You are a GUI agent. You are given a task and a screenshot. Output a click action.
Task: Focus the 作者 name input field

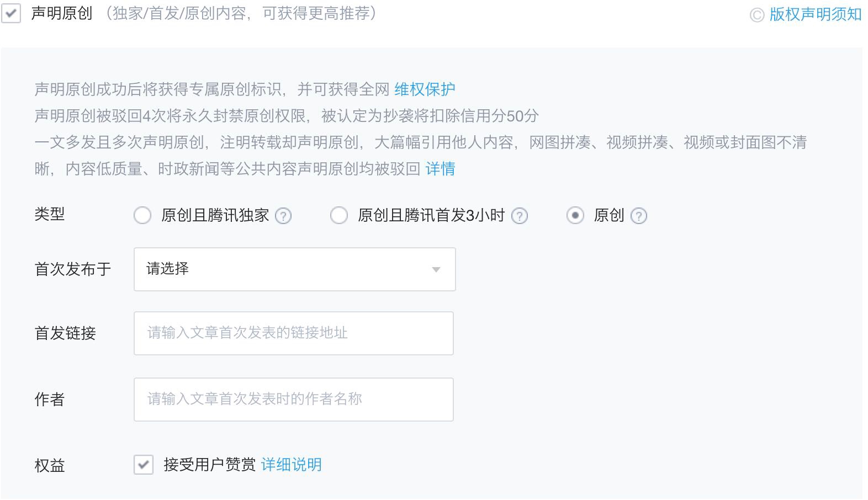(293, 400)
